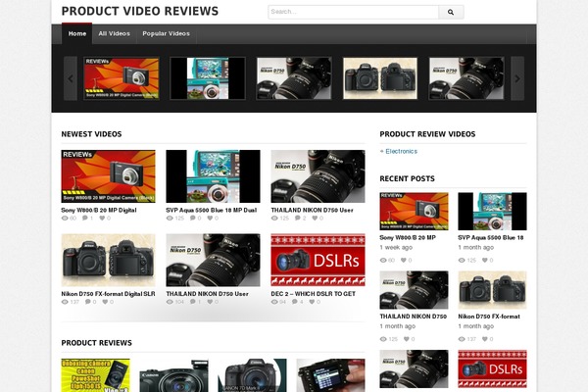Click '1 week ago' text under Sony post
Viewport: 588px width, 392px height.
396,247
